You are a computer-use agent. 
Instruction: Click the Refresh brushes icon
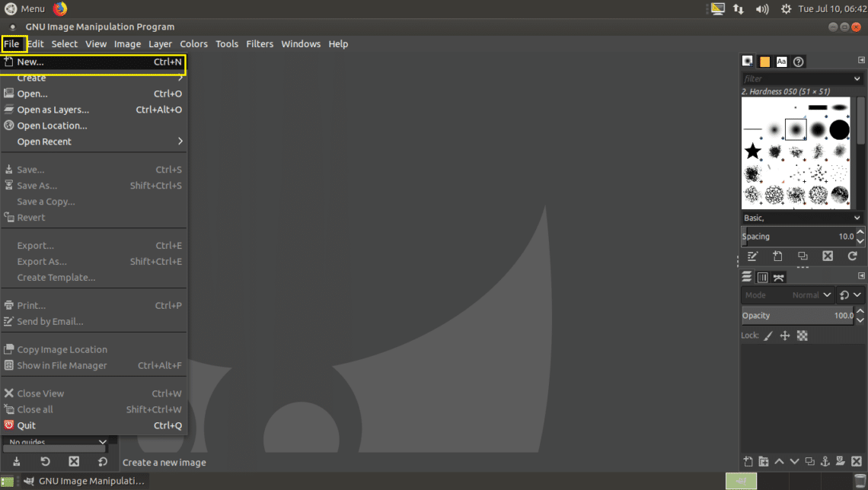point(853,256)
